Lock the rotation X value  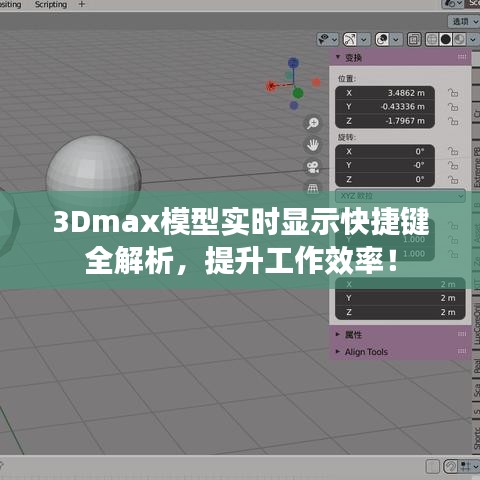[x=453, y=151]
